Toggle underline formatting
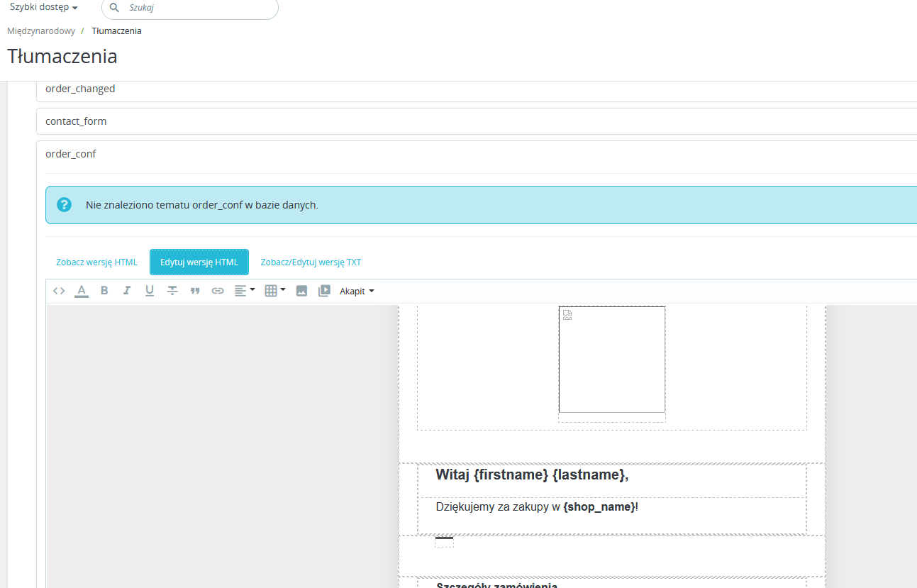Image resolution: width=917 pixels, height=588 pixels. coord(150,291)
